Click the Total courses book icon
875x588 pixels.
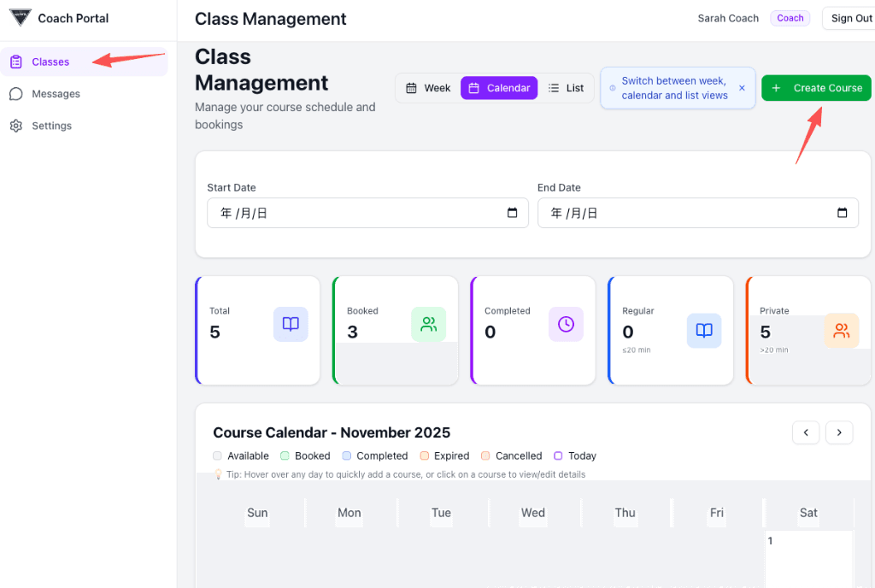click(x=291, y=325)
